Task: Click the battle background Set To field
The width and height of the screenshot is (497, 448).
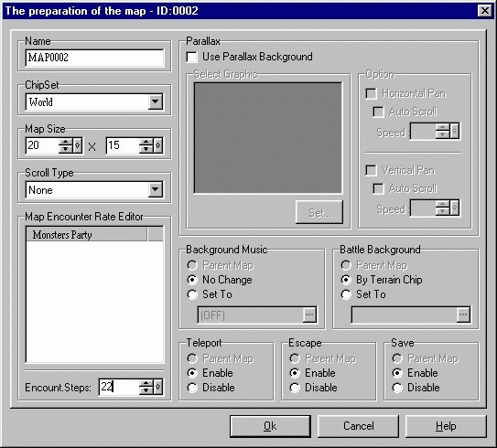Action: 405,315
